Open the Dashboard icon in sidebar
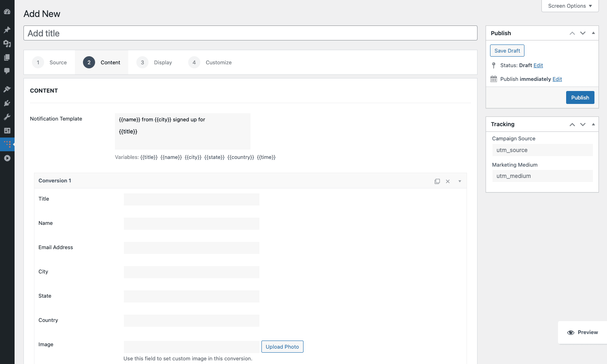Viewport: 607px width, 364px height. pos(7,12)
